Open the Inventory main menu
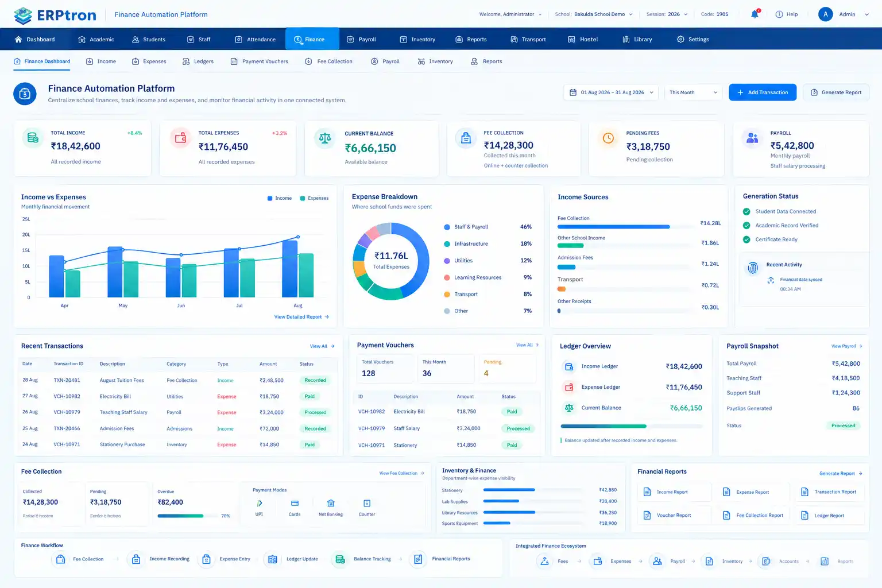This screenshot has width=882, height=588. [x=417, y=40]
